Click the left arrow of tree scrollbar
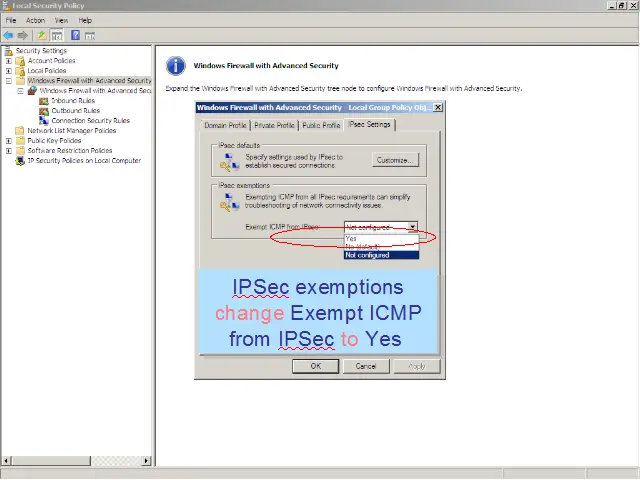The image size is (640, 480). click(x=6, y=461)
